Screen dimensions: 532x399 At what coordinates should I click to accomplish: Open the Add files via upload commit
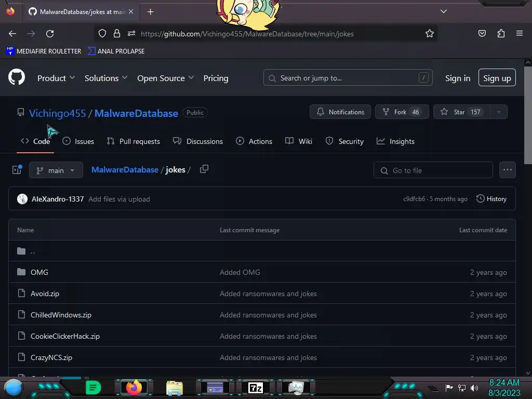click(x=119, y=199)
